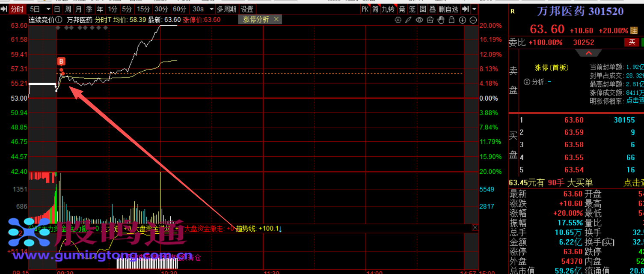
Task: Collapse the order book with red chevron
Action: tap(589, 53)
